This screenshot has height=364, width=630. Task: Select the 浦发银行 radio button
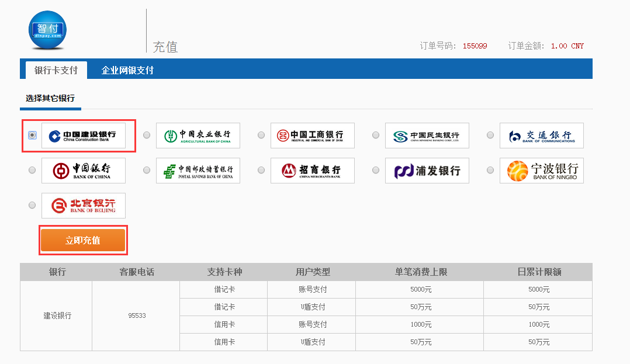pos(376,171)
